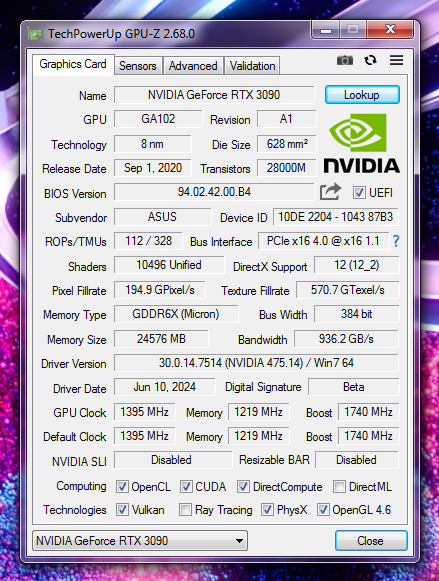The height and width of the screenshot is (581, 439).
Task: Click the Digital Signature field Beta
Action: tap(353, 387)
